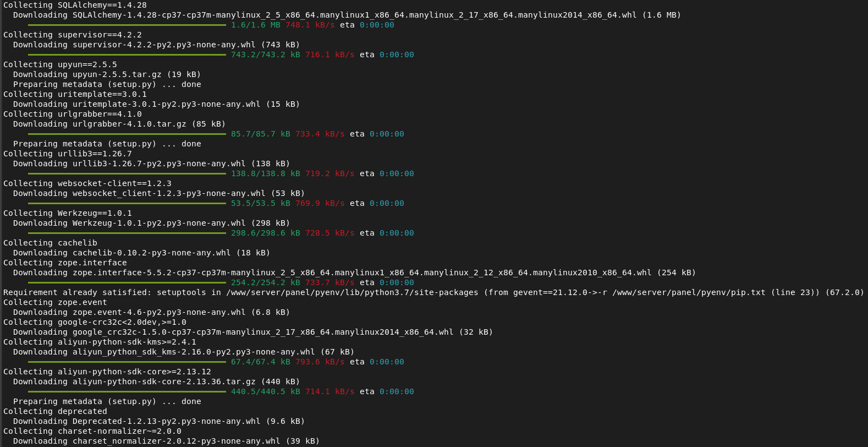The width and height of the screenshot is (868, 447).
Task: Click 'Downloading google_crc32c-1.5.0' wheel line
Action: click(x=253, y=332)
